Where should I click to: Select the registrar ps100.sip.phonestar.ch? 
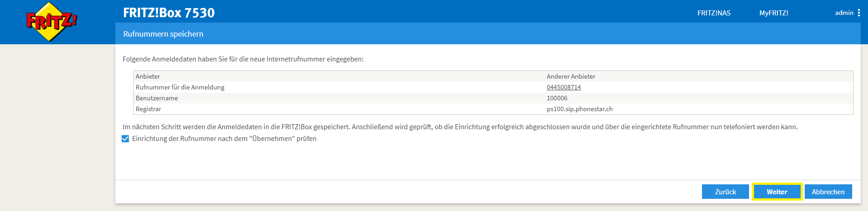[x=579, y=109]
